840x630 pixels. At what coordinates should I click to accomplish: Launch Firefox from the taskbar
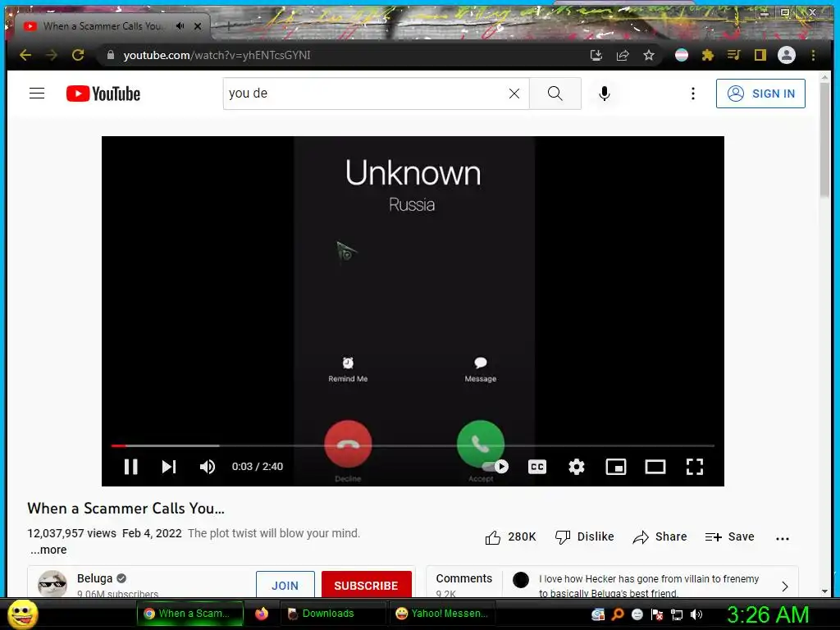tap(262, 614)
